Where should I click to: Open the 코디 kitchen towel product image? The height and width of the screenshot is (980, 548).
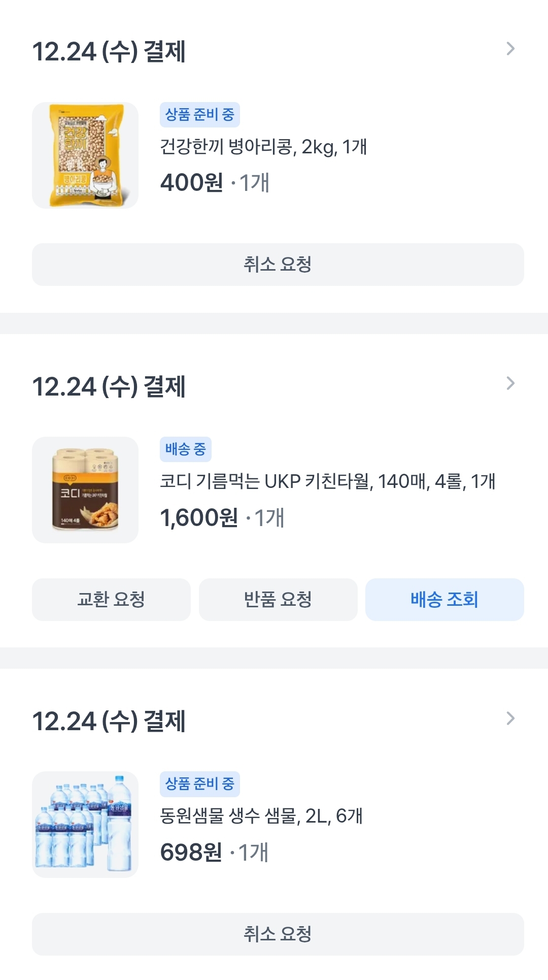point(85,490)
